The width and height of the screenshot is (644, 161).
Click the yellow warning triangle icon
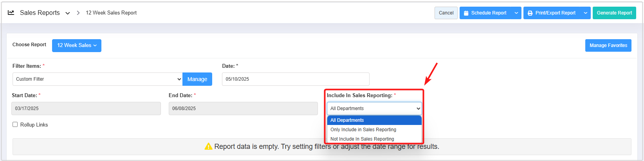[208, 147]
